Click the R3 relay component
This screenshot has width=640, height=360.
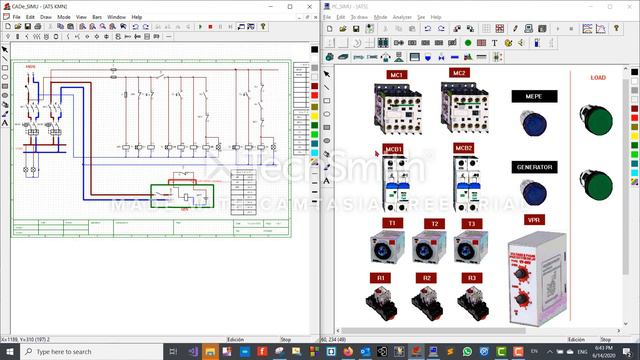click(x=473, y=303)
